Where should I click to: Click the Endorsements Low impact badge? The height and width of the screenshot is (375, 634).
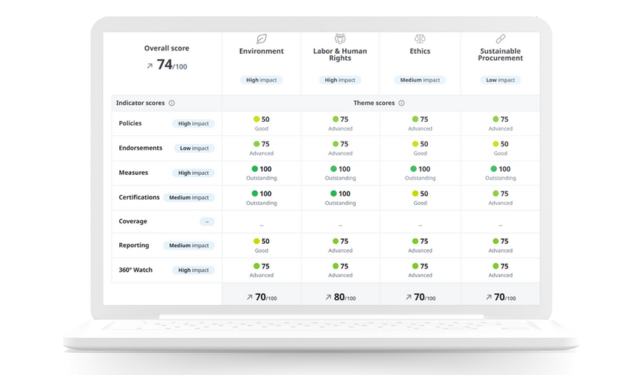[x=194, y=148]
